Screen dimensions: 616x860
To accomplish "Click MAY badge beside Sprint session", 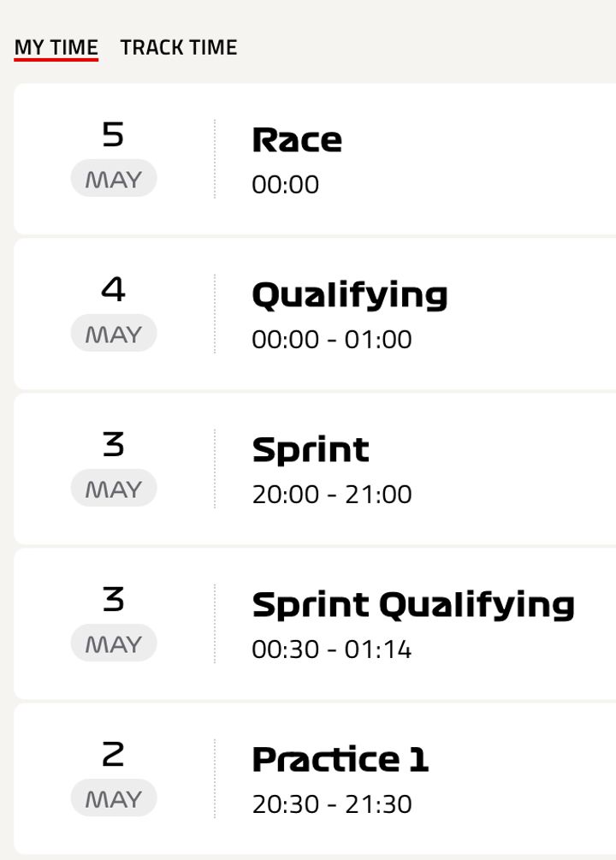I will pos(114,488).
